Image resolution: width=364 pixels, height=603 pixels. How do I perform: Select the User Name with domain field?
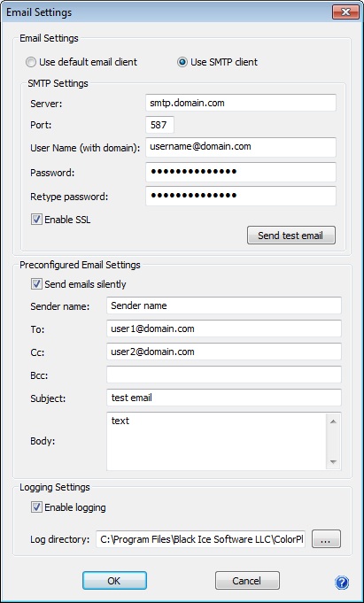[x=241, y=147]
